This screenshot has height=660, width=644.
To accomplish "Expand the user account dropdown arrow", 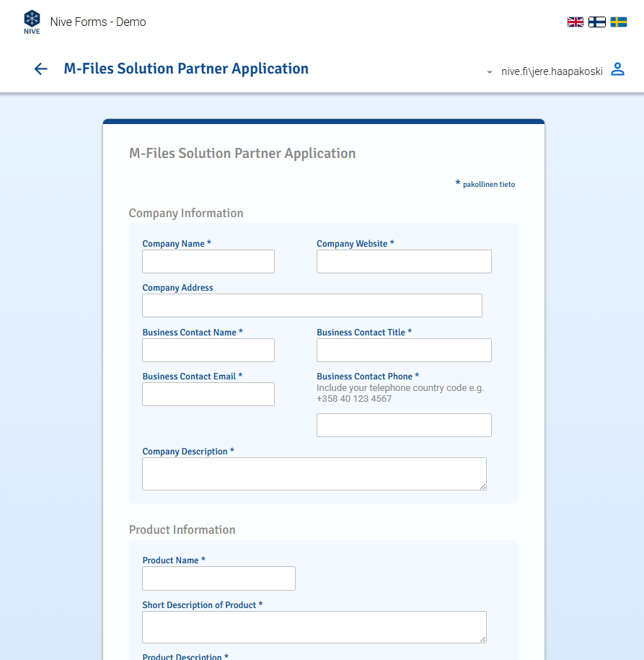I will pyautogui.click(x=490, y=72).
